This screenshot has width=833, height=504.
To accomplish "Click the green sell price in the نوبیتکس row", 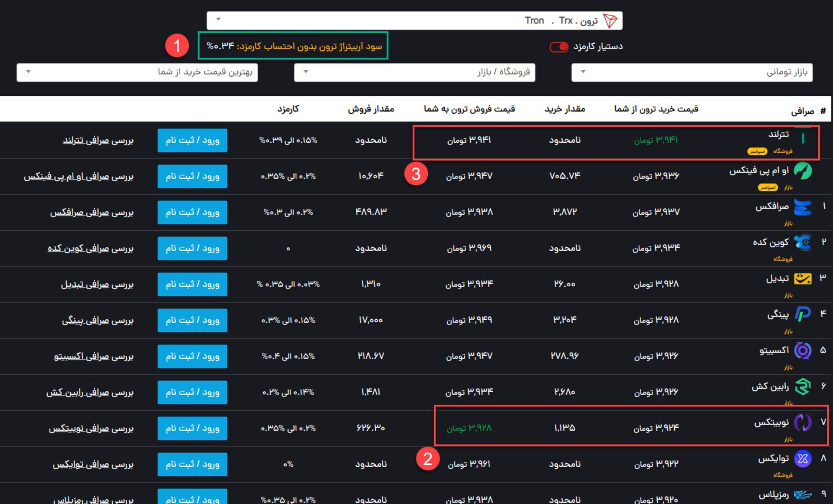I will coord(469,428).
